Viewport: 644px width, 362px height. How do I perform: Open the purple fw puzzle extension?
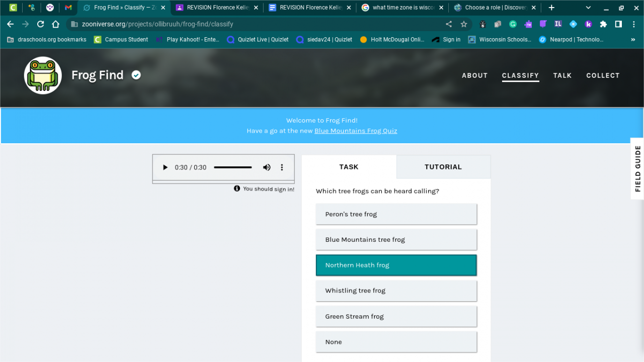(x=528, y=24)
